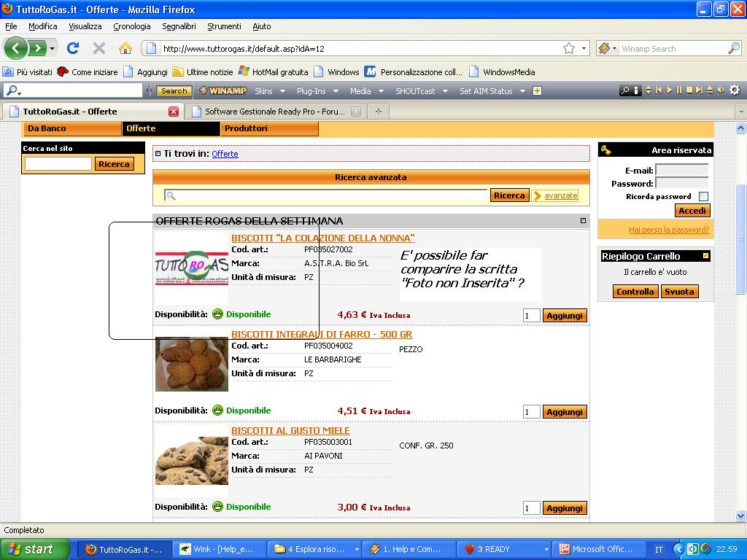Open the Modifica menu
Screen dimensions: 747x560
tap(43, 26)
